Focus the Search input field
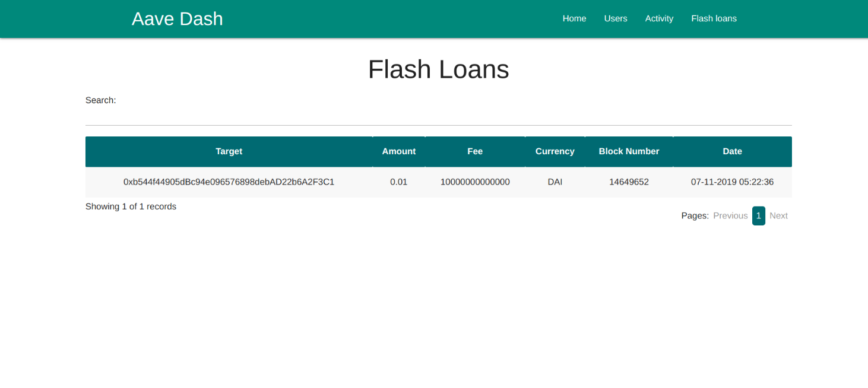 coord(438,116)
